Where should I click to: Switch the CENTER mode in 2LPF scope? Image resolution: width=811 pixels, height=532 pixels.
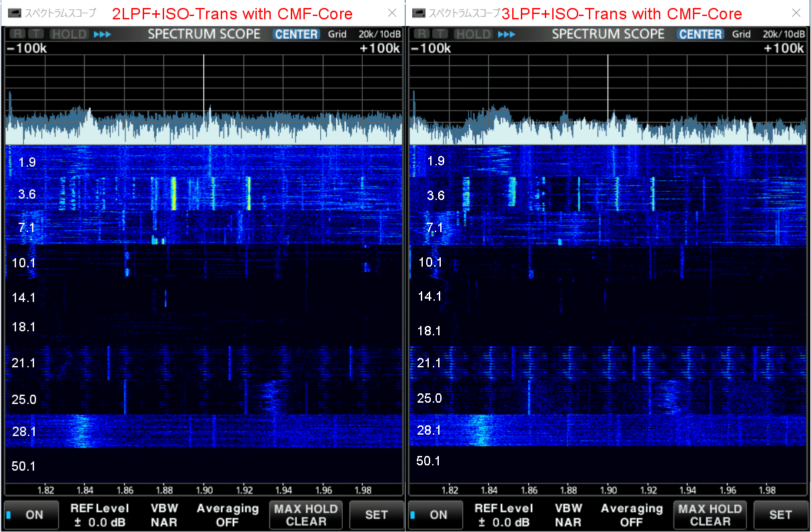coord(296,35)
